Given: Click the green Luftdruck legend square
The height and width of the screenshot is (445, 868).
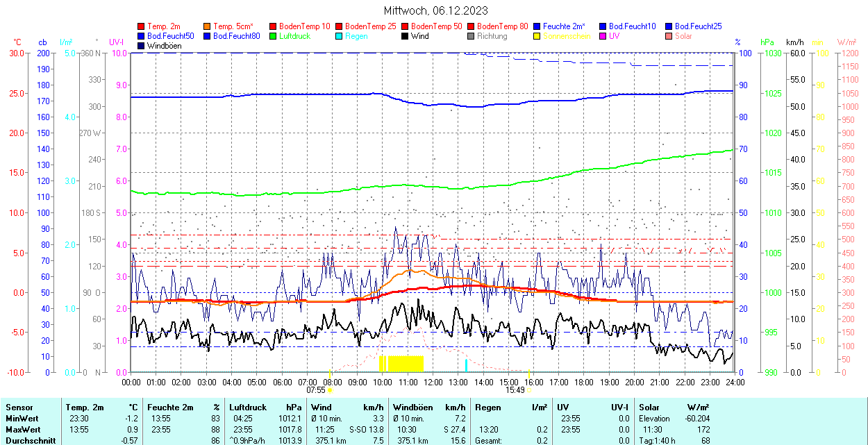Looking at the screenshot, I should tap(274, 36).
